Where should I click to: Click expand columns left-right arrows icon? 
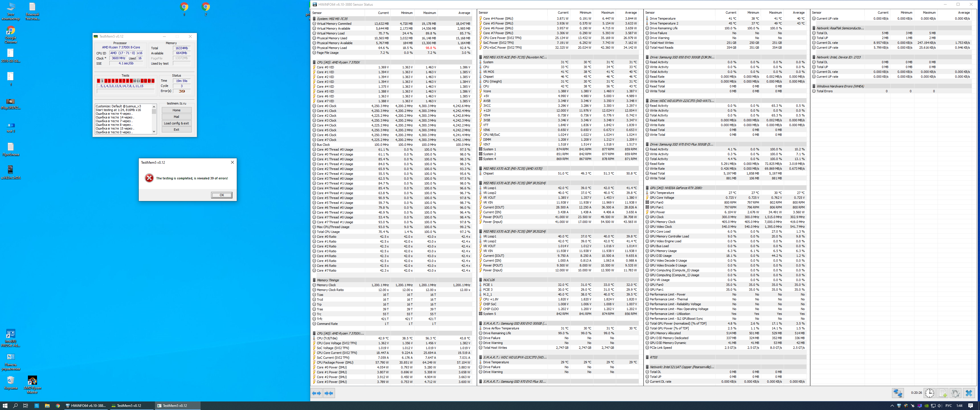317,393
